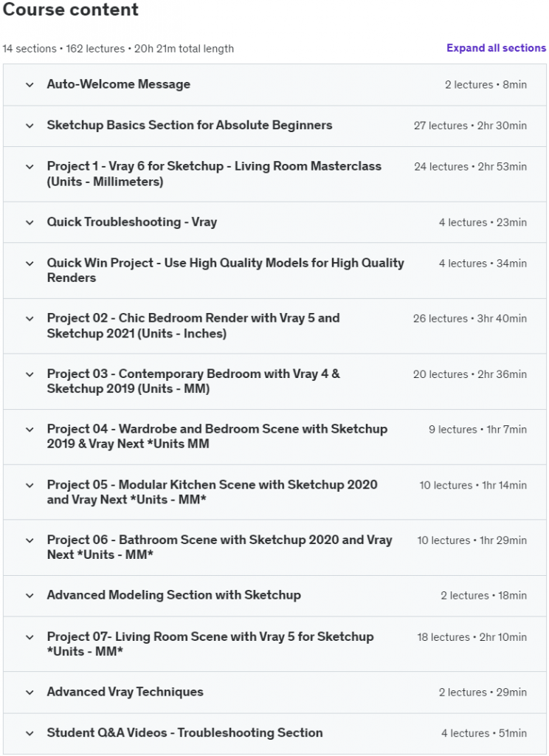The width and height of the screenshot is (549, 756).
Task: Expand Advanced Modeling Section chevron
Action: [30, 596]
